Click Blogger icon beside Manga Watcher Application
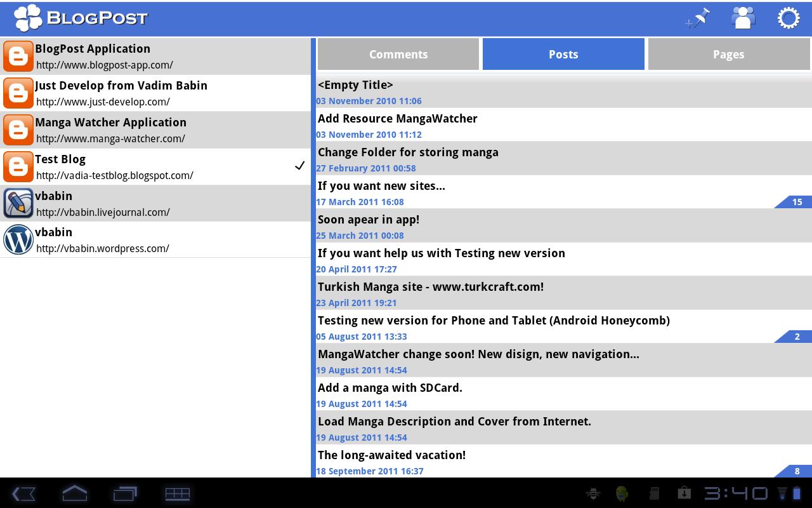The image size is (812, 508). pyautogui.click(x=18, y=130)
